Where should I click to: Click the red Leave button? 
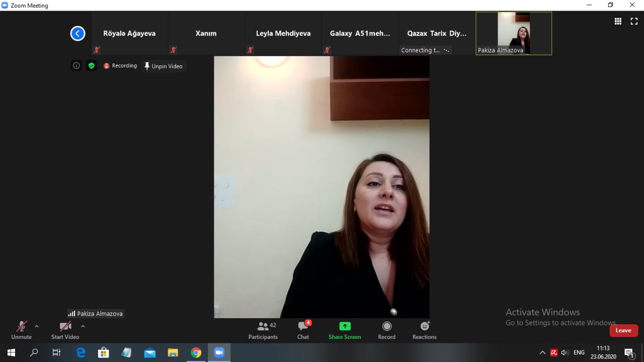pyautogui.click(x=623, y=330)
